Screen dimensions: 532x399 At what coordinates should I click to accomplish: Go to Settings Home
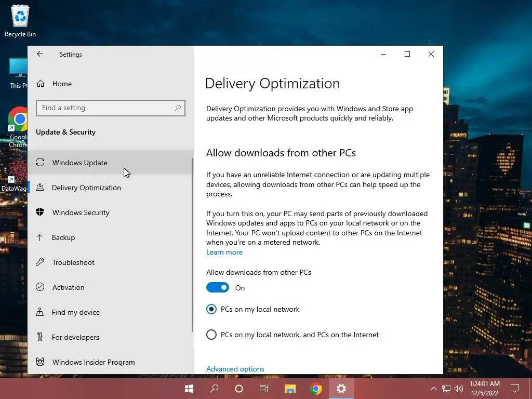tap(110, 84)
